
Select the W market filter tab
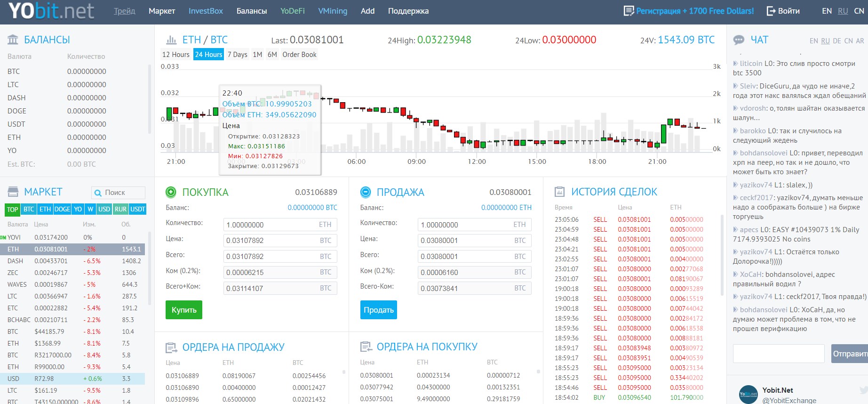(90, 209)
